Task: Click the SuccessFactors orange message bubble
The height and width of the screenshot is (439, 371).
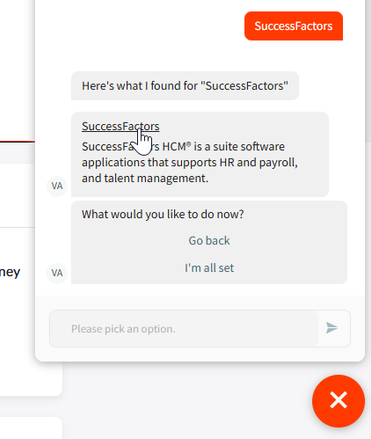Action: [293, 26]
